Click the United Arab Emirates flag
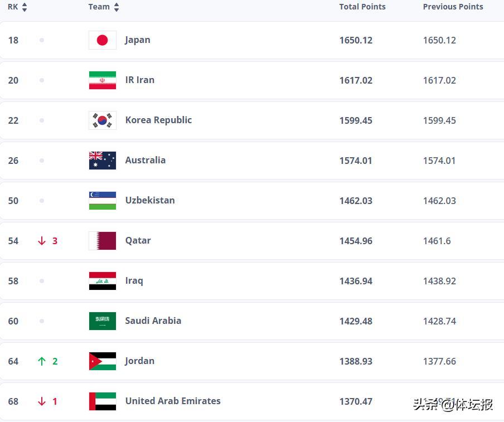Viewport: 504px width, 422px height. tap(103, 401)
